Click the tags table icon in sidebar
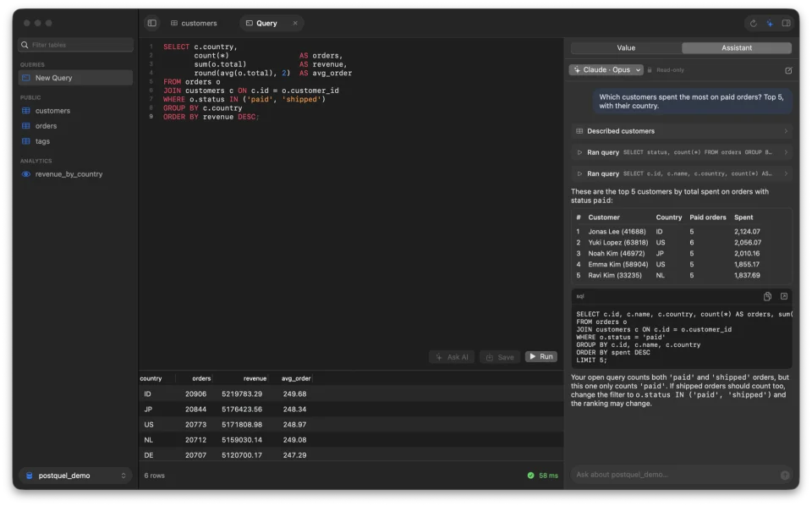812x506 pixels. coord(26,140)
